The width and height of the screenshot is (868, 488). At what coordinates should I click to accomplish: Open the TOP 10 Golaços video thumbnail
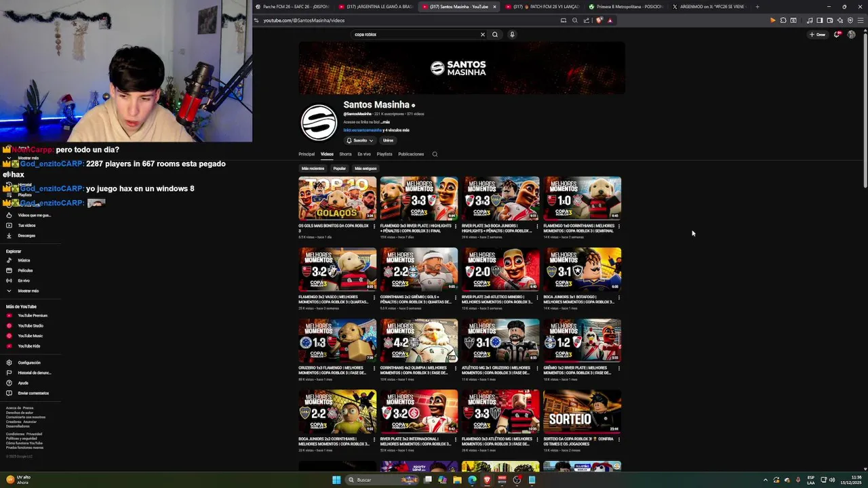point(338,199)
